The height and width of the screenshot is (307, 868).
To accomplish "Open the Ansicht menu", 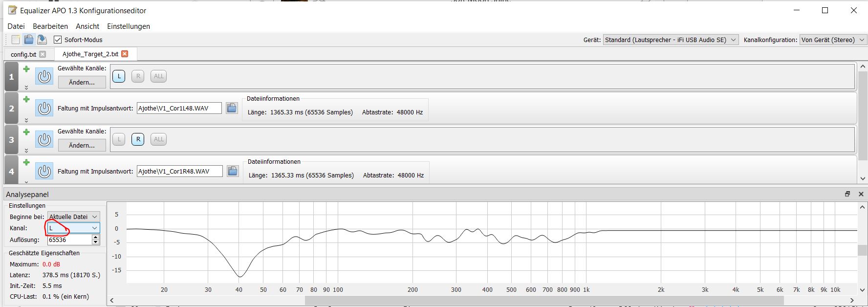I will [x=87, y=26].
